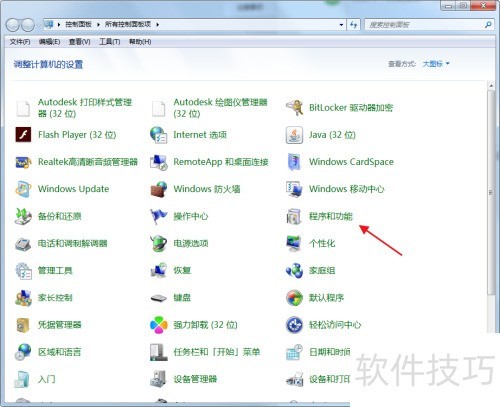The width and height of the screenshot is (500, 407).
Task: Click the control panel icon in address bar
Action: 49,24
